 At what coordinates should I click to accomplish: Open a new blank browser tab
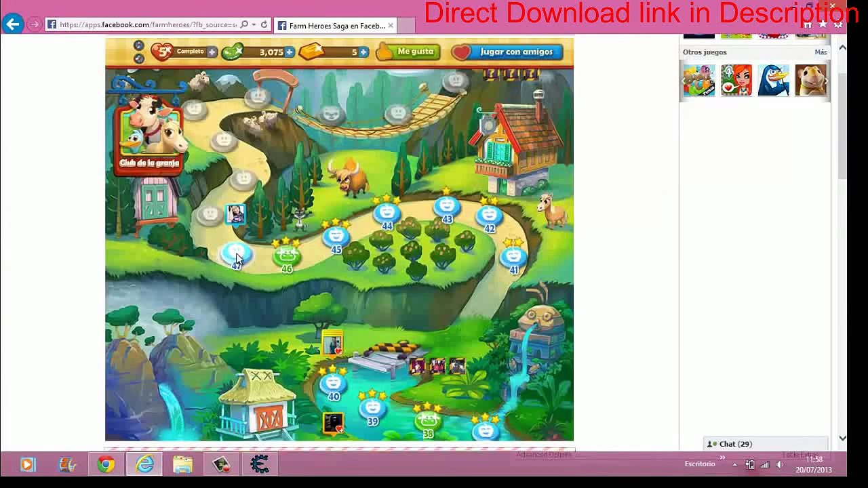coord(406,26)
